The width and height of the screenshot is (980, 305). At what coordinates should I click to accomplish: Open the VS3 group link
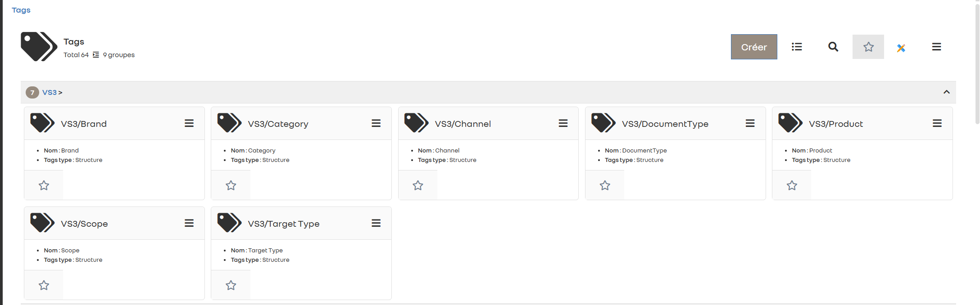click(50, 93)
